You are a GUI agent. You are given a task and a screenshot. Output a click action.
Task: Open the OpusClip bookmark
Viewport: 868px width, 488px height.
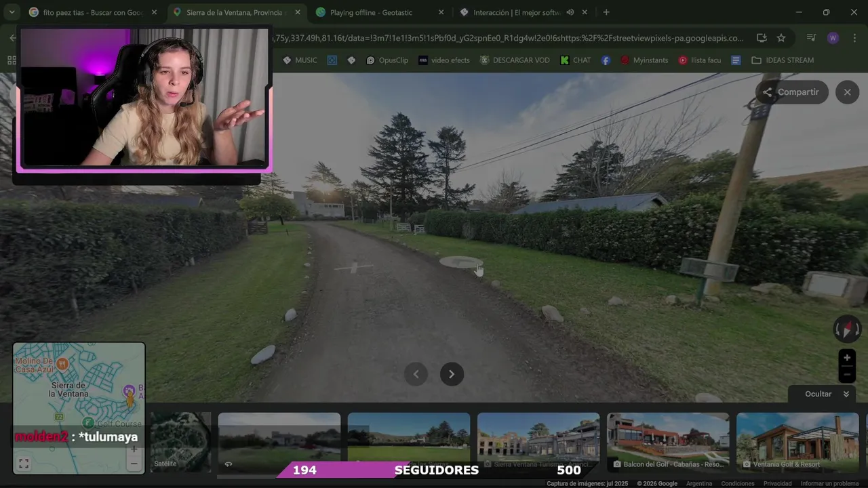tap(387, 60)
